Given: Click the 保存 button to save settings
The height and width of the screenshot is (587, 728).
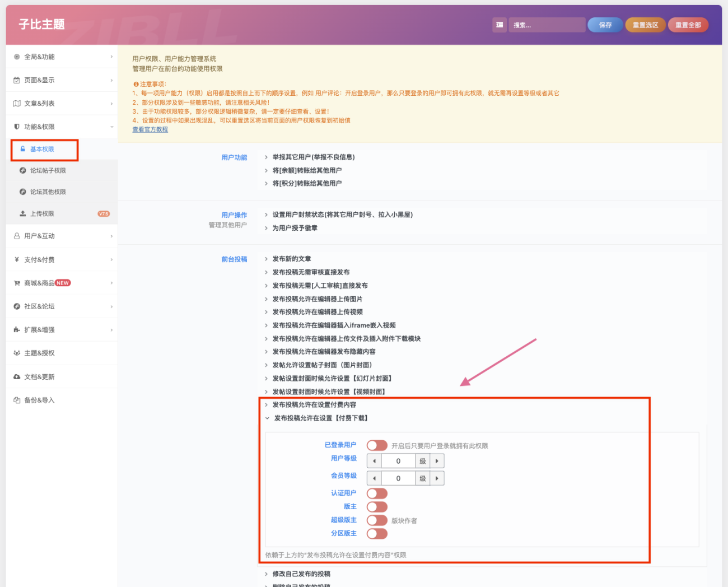Looking at the screenshot, I should point(605,25).
